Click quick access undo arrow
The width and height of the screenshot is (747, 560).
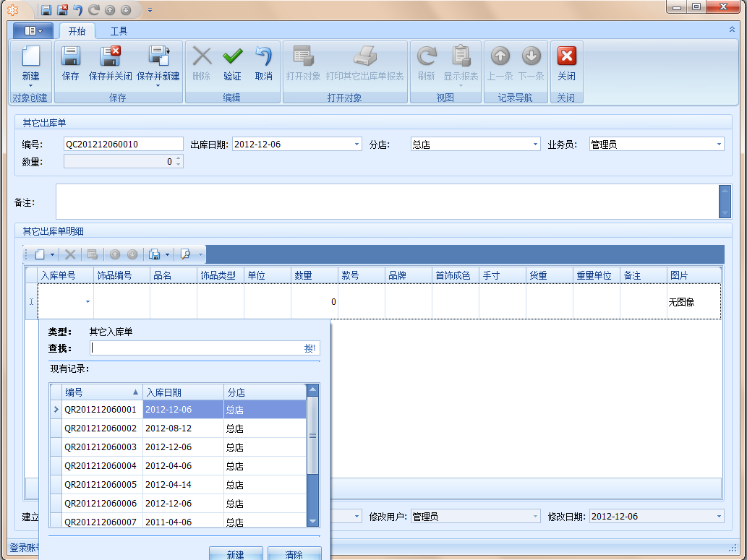click(78, 9)
